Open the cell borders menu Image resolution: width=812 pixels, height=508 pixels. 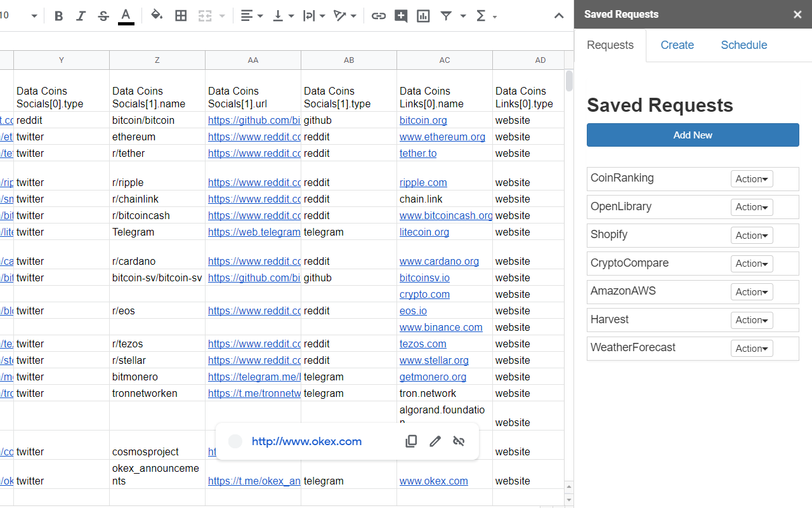click(x=181, y=16)
